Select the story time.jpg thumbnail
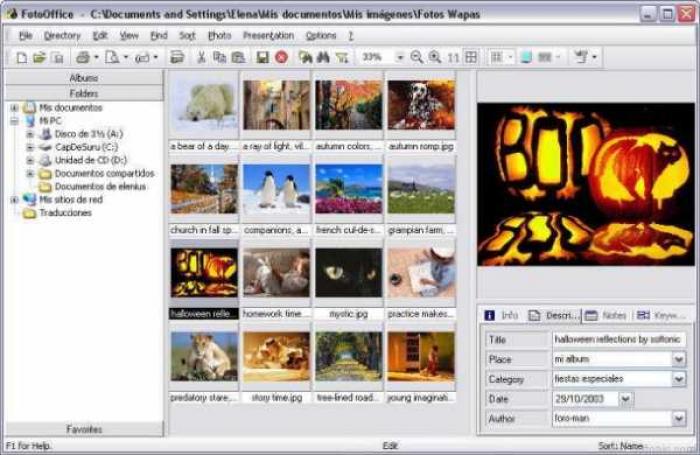This screenshot has height=455, width=700. point(276,356)
